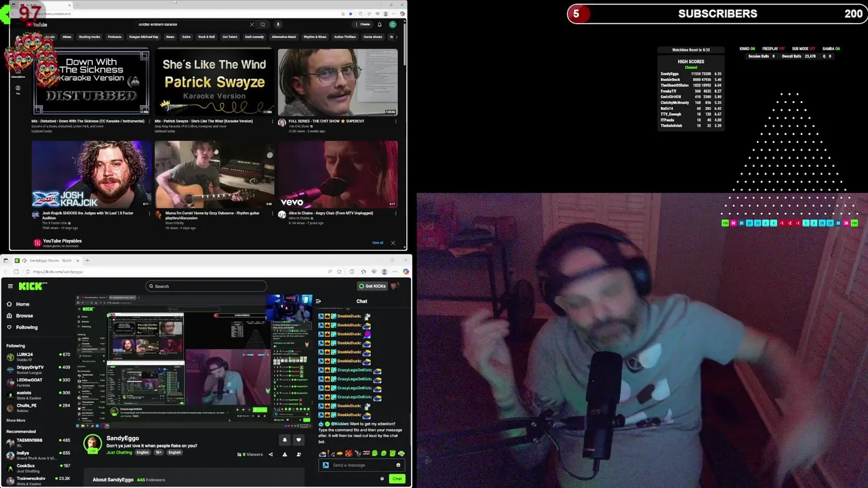This screenshot has height=488, width=868.
Task: Clear the YouTube search box with the X
Action: (x=252, y=24)
